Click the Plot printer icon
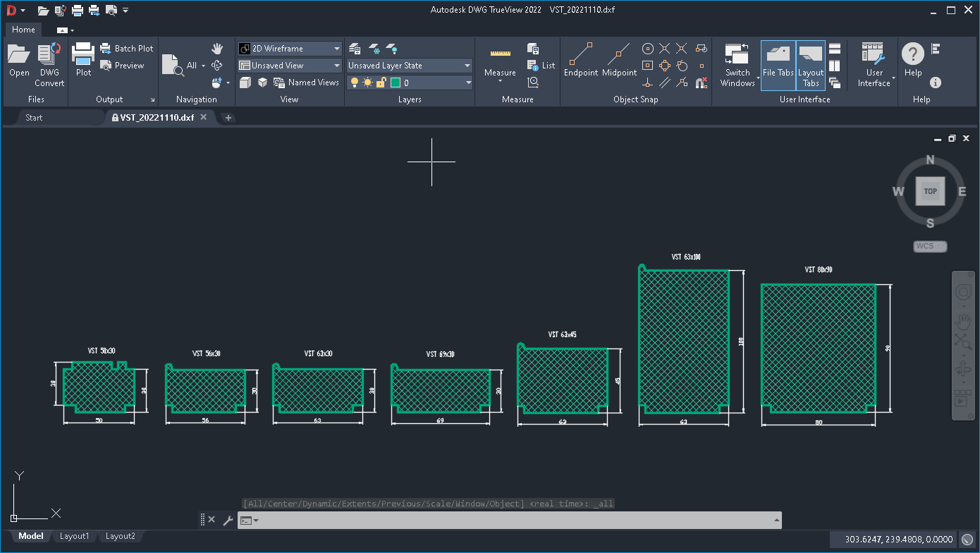 [83, 55]
